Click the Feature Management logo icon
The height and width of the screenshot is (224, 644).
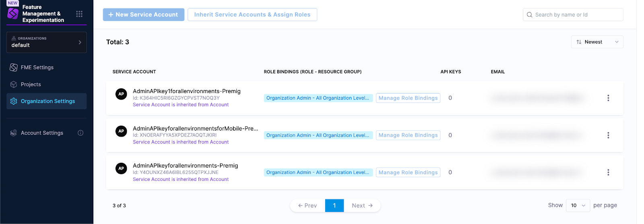pyautogui.click(x=13, y=14)
